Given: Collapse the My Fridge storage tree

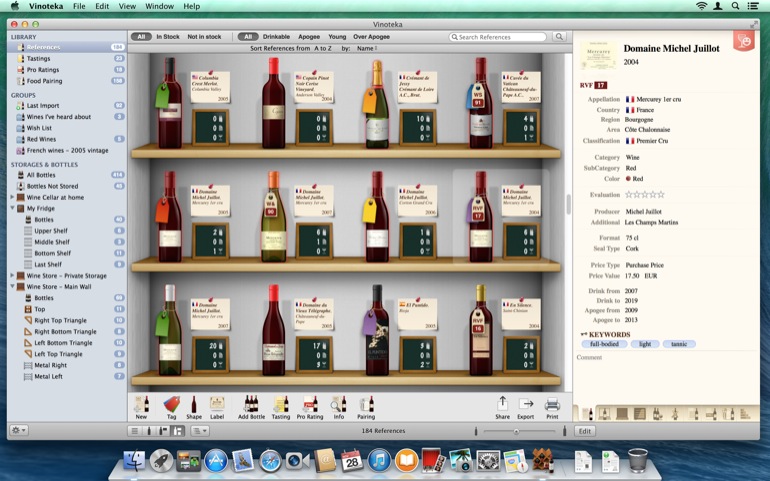Looking at the screenshot, I should pyautogui.click(x=12, y=208).
